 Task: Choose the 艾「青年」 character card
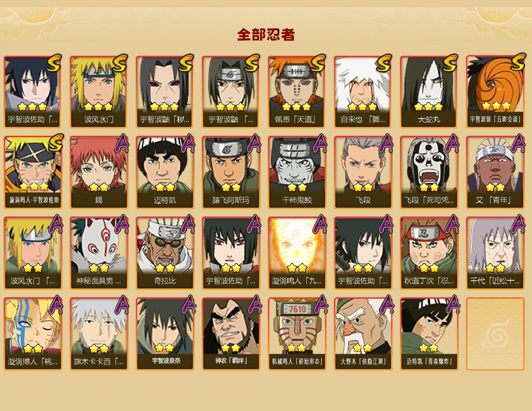coord(495,172)
